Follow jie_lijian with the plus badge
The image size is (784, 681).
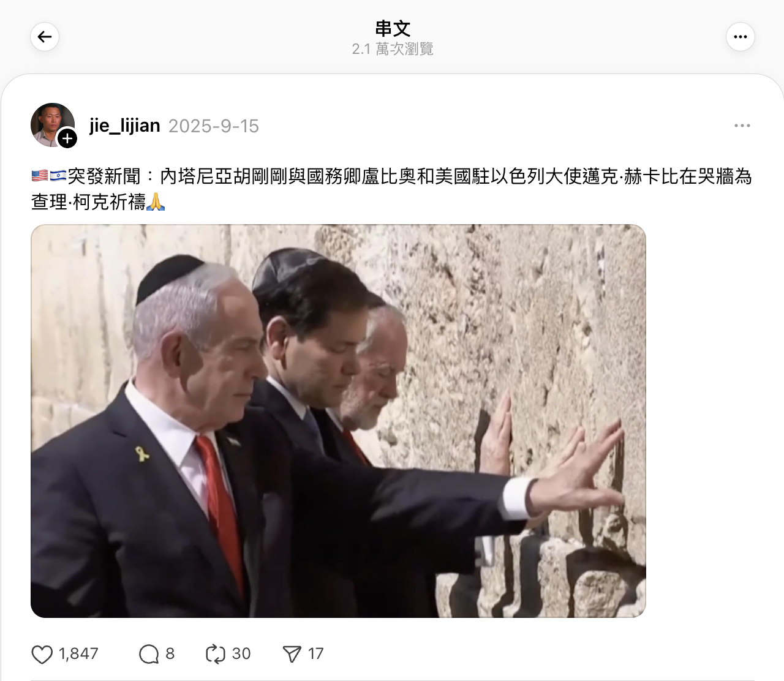click(67, 138)
